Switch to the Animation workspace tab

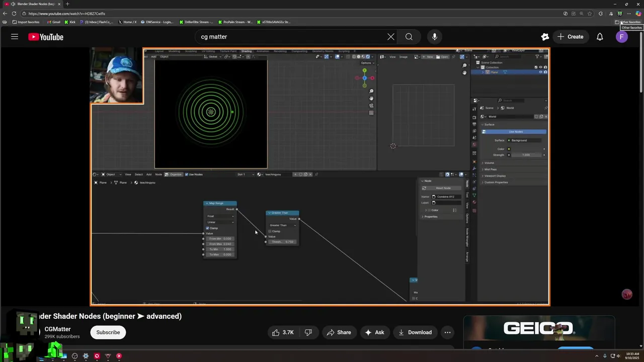263,51
